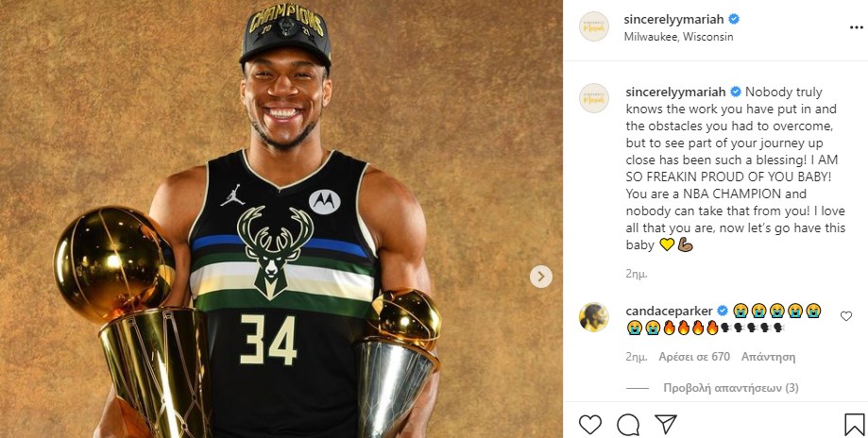Open comments with the speech bubble icon
The image size is (868, 438).
[x=628, y=425]
